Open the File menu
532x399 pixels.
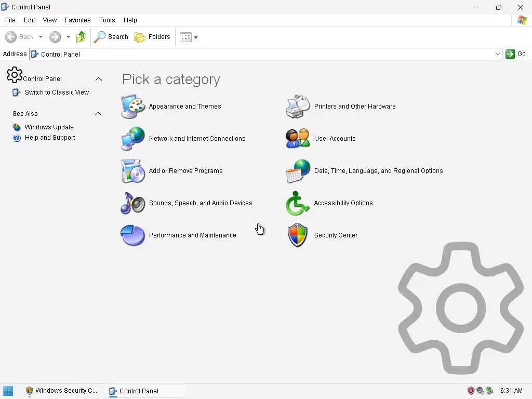[x=10, y=20]
